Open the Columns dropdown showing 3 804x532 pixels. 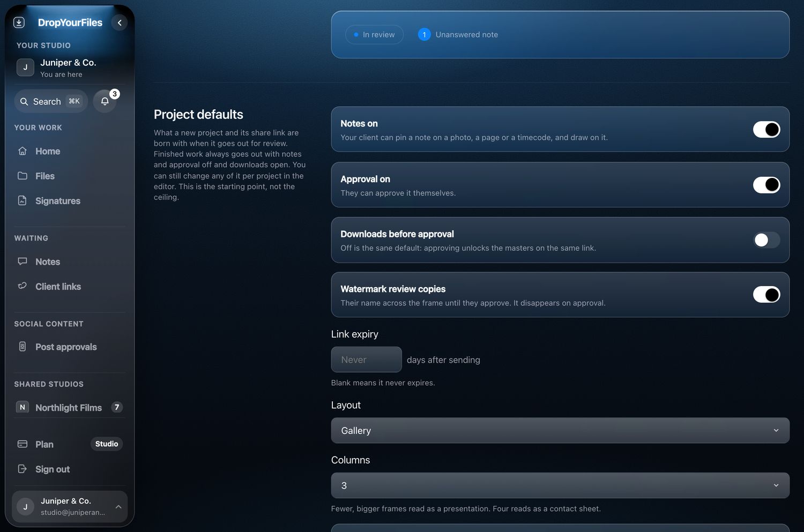click(x=560, y=485)
